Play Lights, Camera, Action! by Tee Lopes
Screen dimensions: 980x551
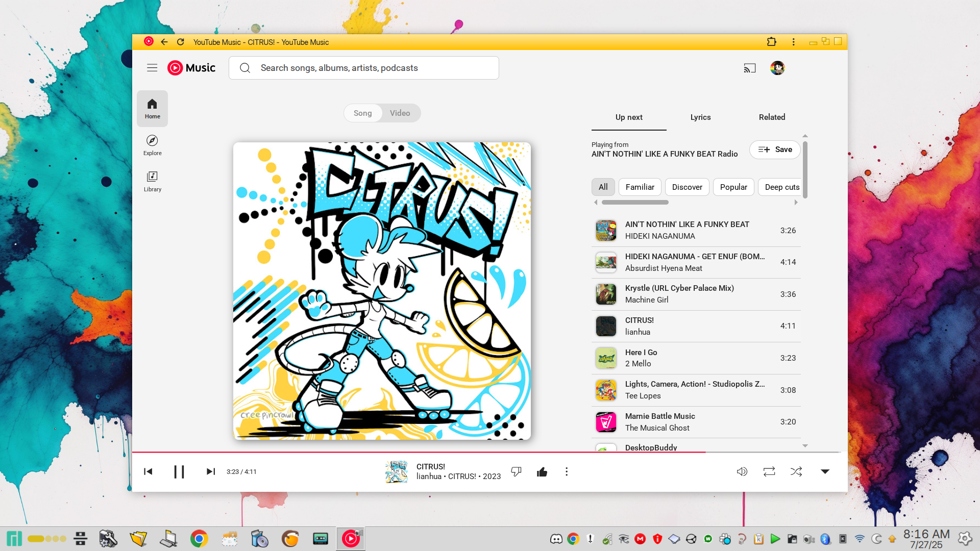pyautogui.click(x=696, y=390)
